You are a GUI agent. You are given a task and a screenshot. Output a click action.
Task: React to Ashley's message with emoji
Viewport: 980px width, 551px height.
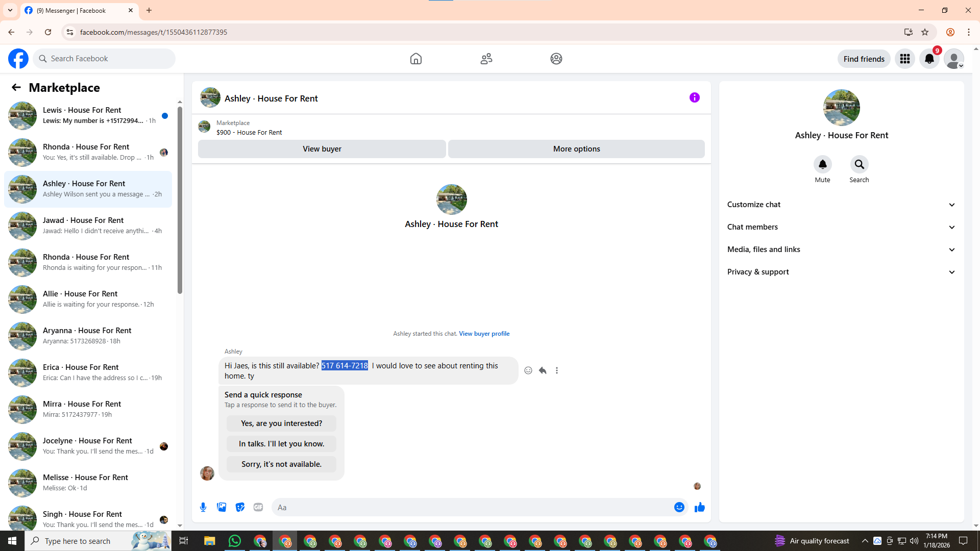tap(528, 371)
